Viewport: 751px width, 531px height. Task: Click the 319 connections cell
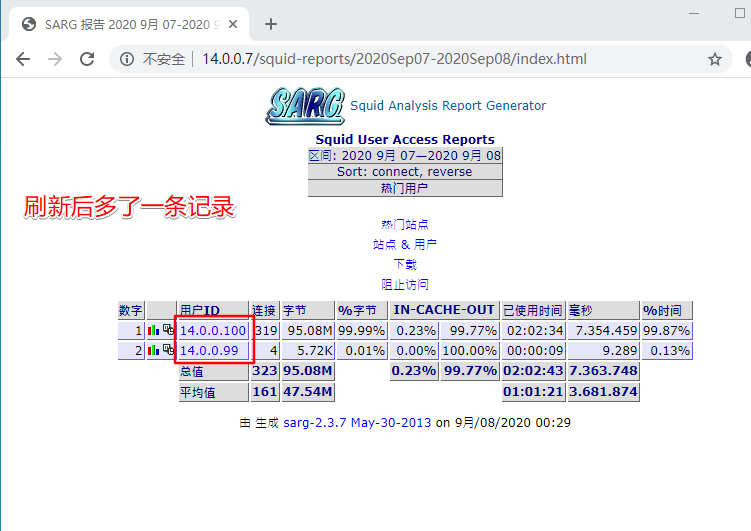265,330
